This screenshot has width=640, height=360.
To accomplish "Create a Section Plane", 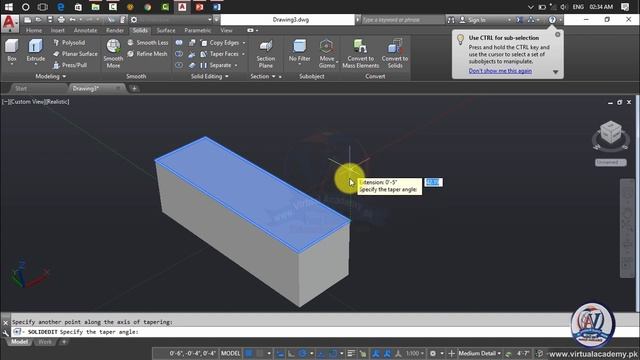I will [266, 53].
